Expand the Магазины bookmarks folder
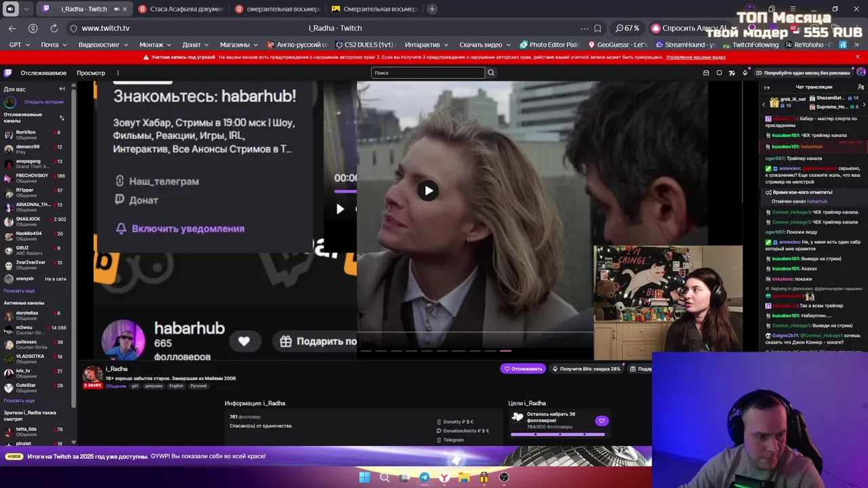Image resolution: width=868 pixels, height=488 pixels. 239,45
